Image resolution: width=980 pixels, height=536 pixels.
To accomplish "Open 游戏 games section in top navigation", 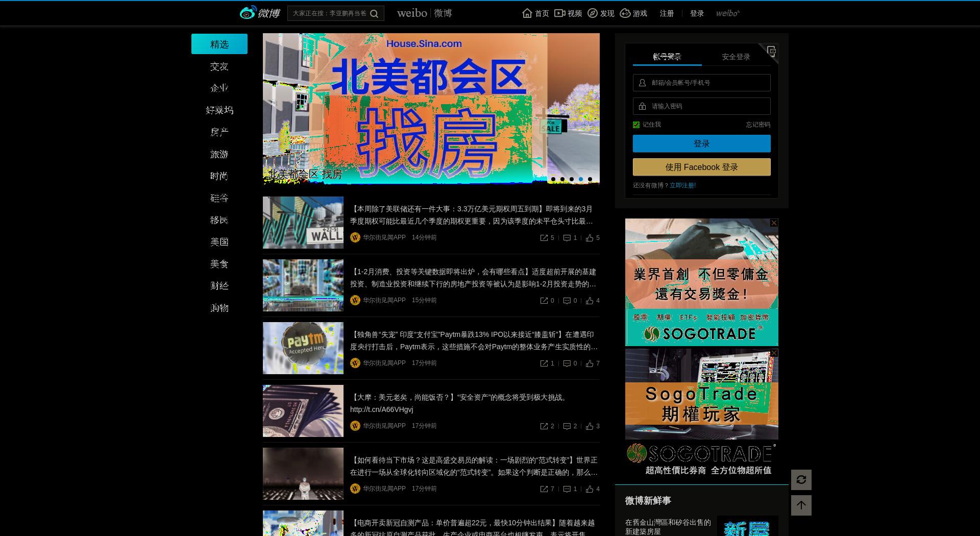I will point(633,13).
